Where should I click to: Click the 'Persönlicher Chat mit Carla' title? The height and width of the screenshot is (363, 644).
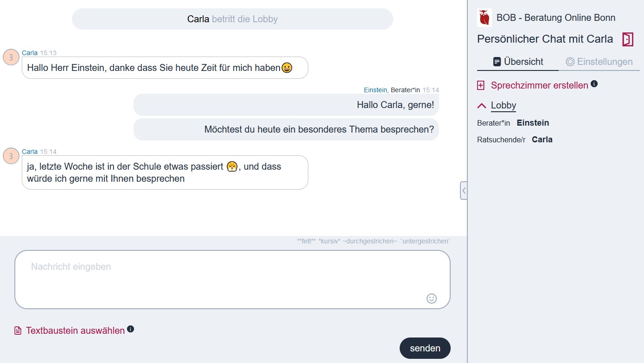[545, 39]
